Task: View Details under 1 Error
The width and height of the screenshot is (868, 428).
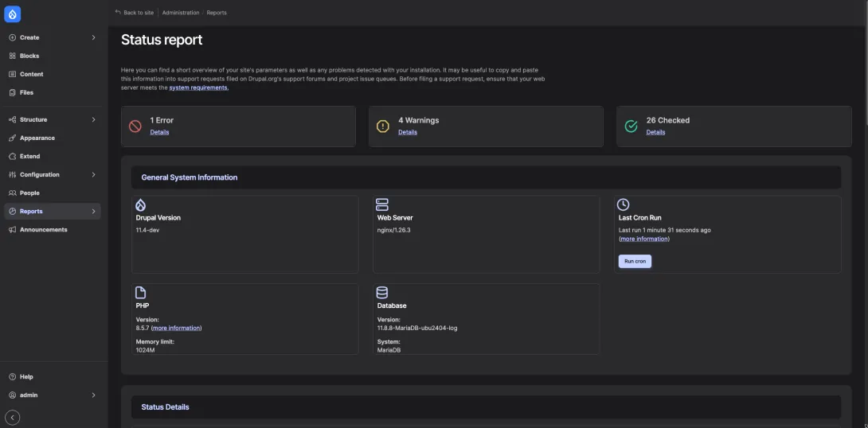Action: tap(159, 132)
